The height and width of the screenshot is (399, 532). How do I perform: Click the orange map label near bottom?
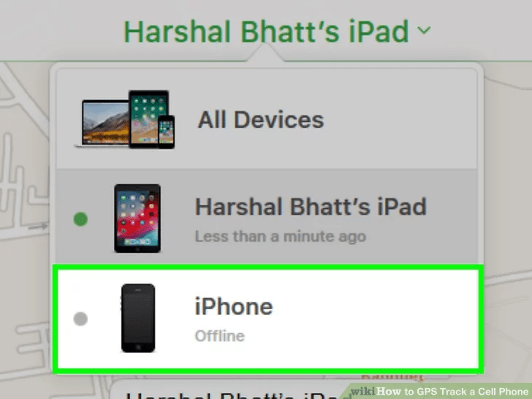coord(392,376)
